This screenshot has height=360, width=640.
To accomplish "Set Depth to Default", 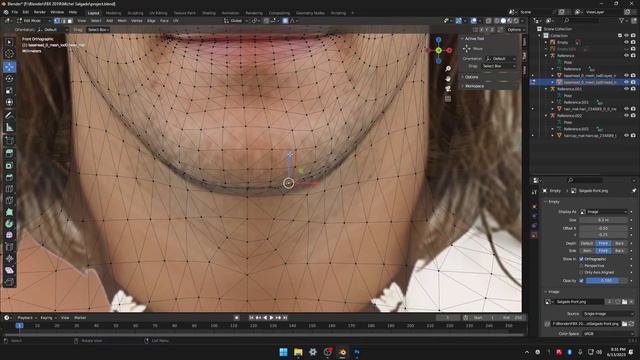I will pos(587,243).
